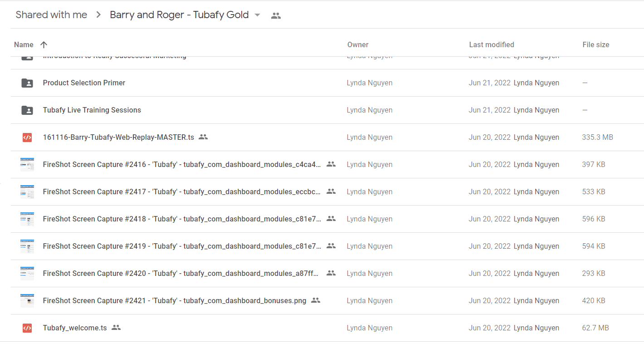Select FireShot Screen Capture #2417 file name
This screenshot has height=344, width=644.
coord(182,192)
